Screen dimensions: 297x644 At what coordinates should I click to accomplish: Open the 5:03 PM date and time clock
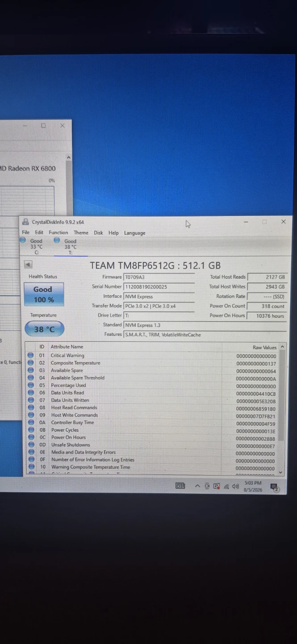pyautogui.click(x=253, y=486)
